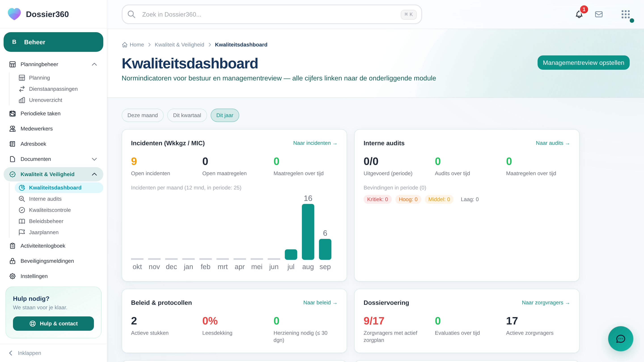Click the Kwaliteit & Veiligheid shield icon
The width and height of the screenshot is (644, 362).
(x=13, y=174)
